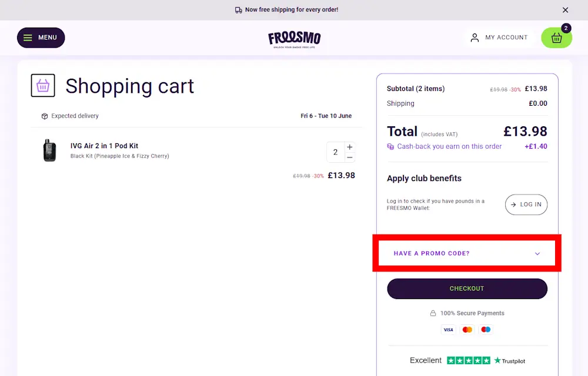Click the Trustpilot star rating

468,360
